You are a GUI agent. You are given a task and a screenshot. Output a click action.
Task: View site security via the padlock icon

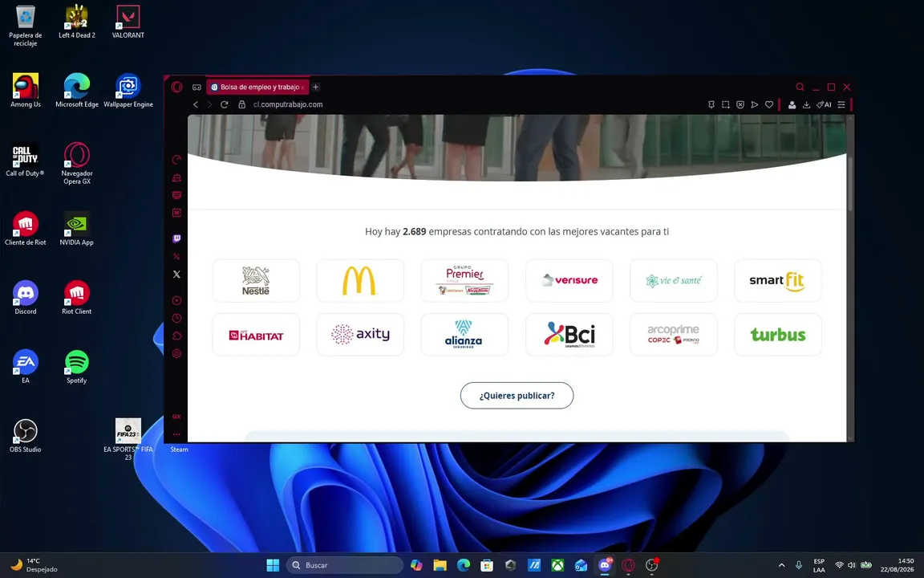(241, 104)
